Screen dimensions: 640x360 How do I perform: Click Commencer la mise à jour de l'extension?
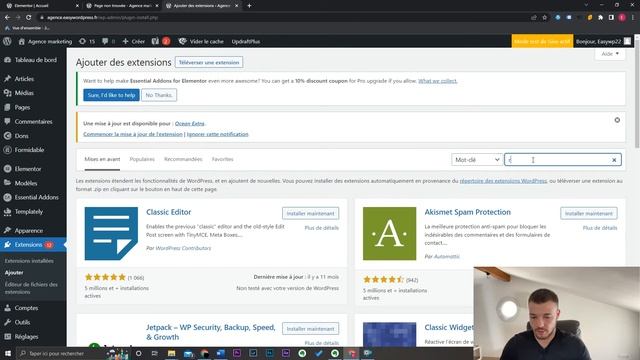coord(133,134)
